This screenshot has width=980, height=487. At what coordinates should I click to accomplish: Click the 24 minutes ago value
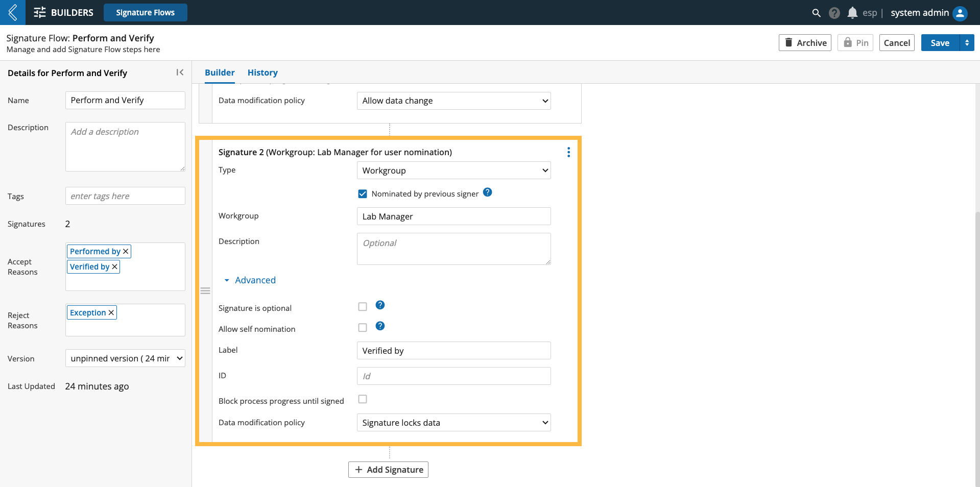[x=97, y=386]
